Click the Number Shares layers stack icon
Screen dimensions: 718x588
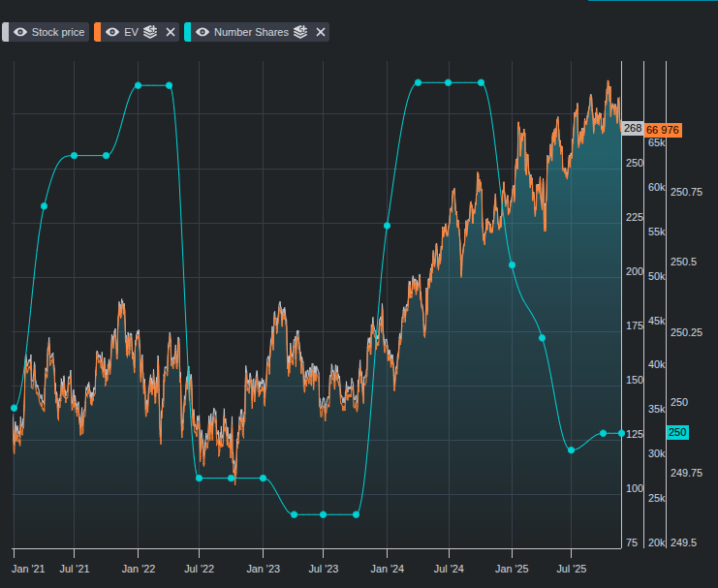[300, 32]
